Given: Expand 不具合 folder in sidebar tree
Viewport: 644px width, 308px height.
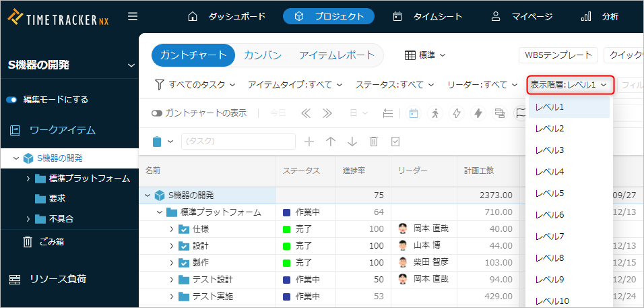Looking at the screenshot, I should (28, 219).
